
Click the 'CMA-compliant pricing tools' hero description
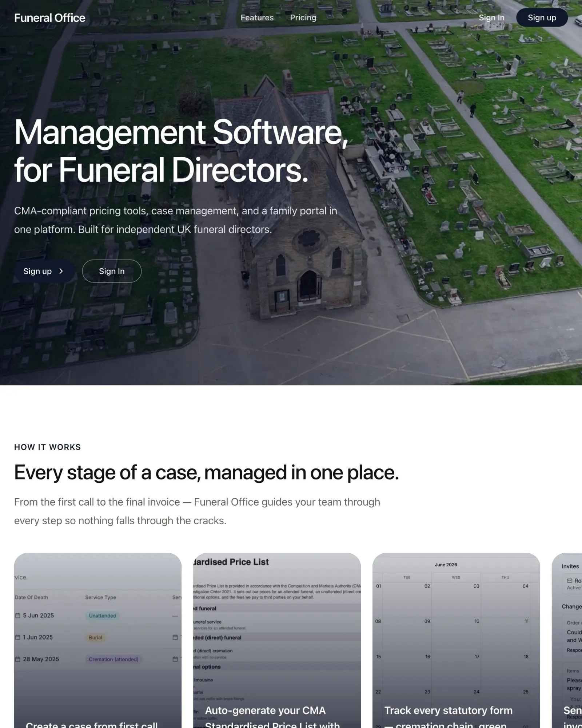pyautogui.click(x=176, y=220)
